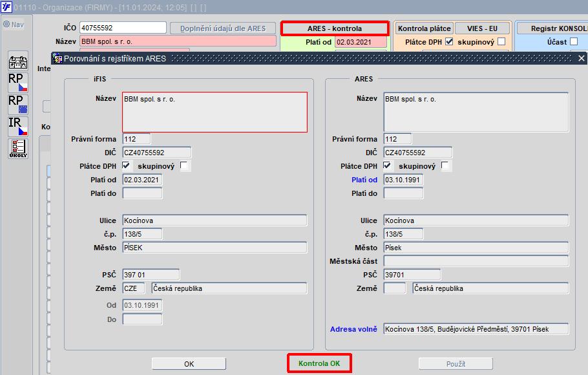The image size is (588, 375).
Task: Open the IR Czech flag icon
Action: pyautogui.click(x=18, y=126)
